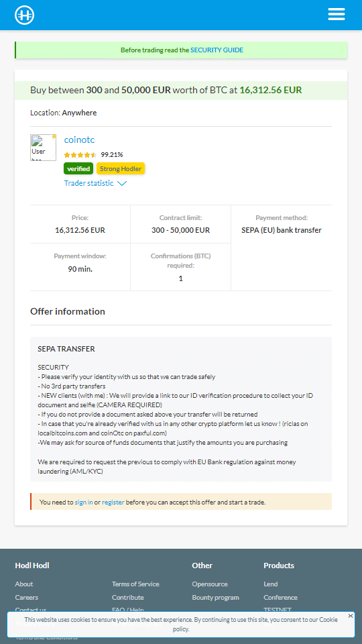Image resolution: width=362 pixels, height=644 pixels.
Task: Click the Strong Hodler badge
Action: click(121, 169)
